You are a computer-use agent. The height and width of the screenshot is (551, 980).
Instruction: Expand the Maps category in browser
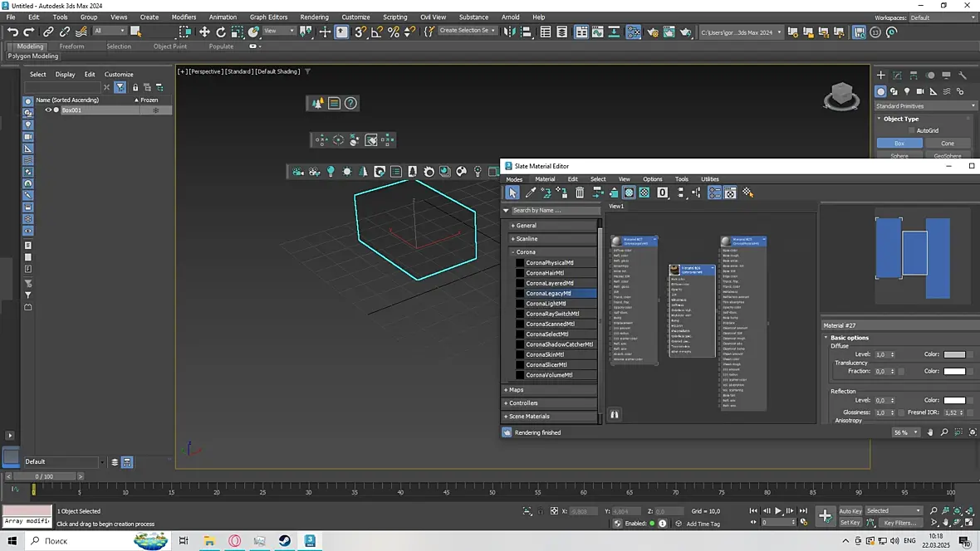517,390
